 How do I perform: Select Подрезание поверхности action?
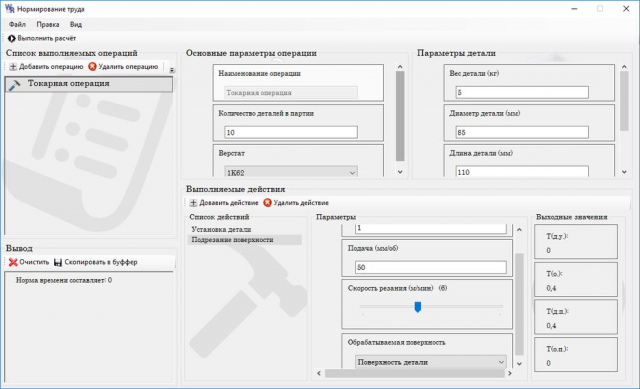(x=245, y=240)
